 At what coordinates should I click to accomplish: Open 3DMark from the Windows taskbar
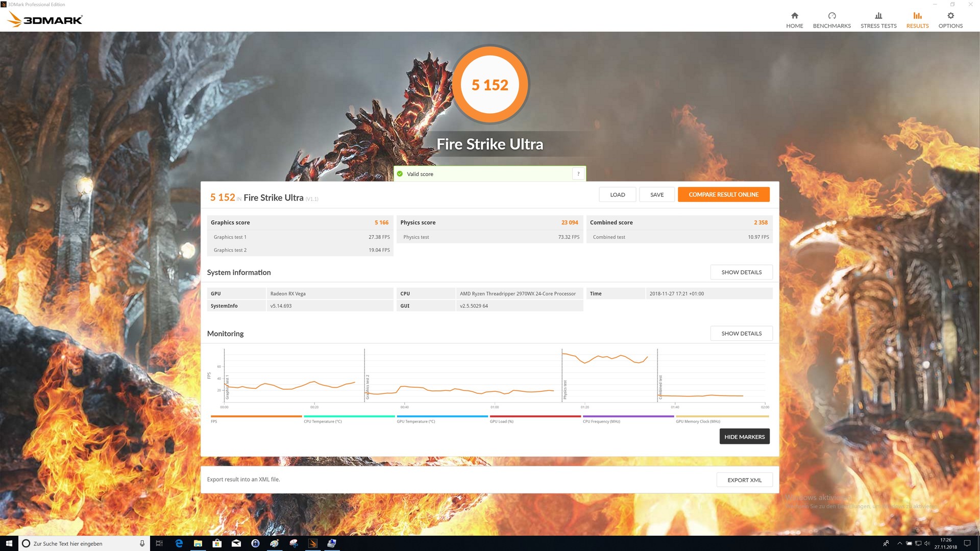tap(313, 543)
